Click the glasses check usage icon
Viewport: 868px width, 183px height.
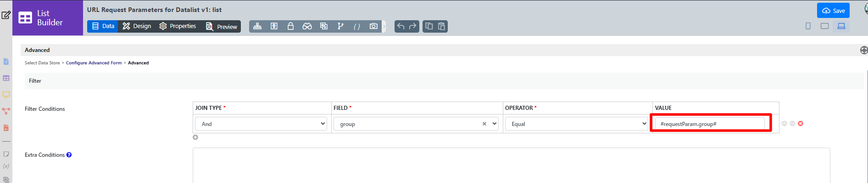pos(307,26)
